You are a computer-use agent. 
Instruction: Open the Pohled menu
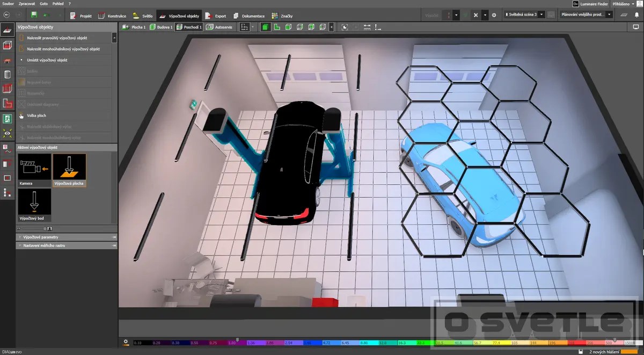(58, 3)
